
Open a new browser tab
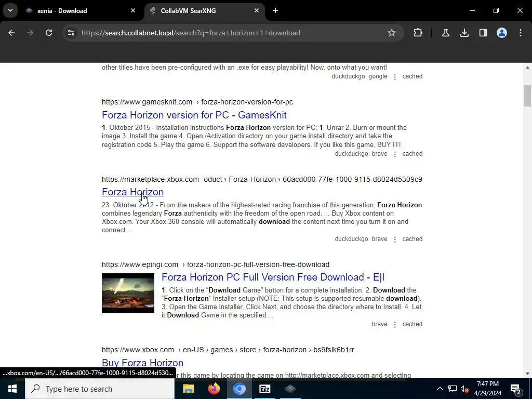(x=275, y=11)
